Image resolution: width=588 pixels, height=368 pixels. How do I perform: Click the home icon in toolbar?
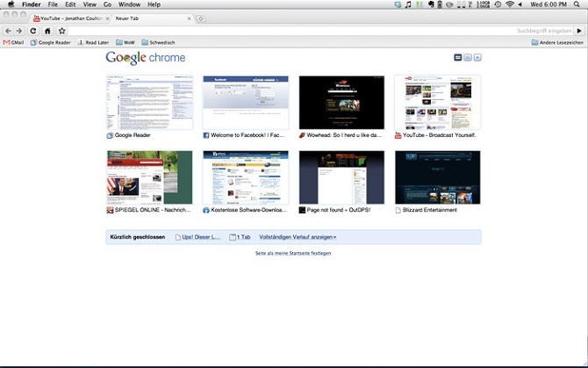tap(47, 31)
